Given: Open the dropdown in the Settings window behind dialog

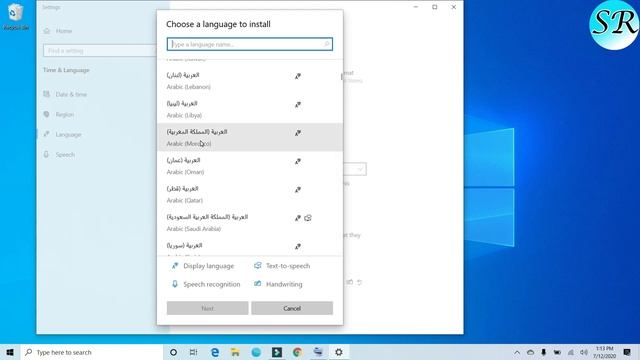Looking at the screenshot, I should click(355, 169).
